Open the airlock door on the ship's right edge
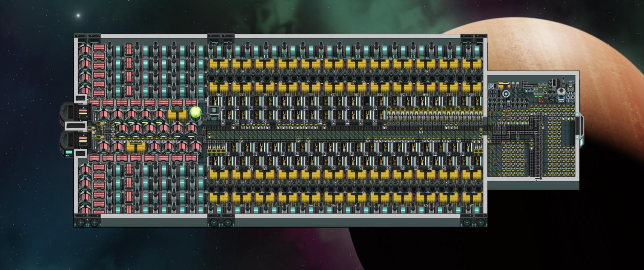This screenshot has width=644, height=270. [x=580, y=129]
